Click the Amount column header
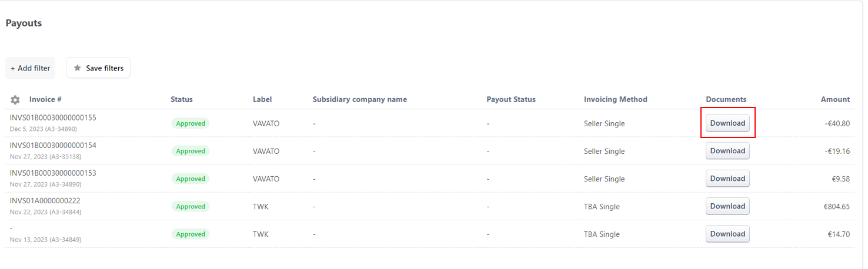The width and height of the screenshot is (868, 269). pos(835,99)
